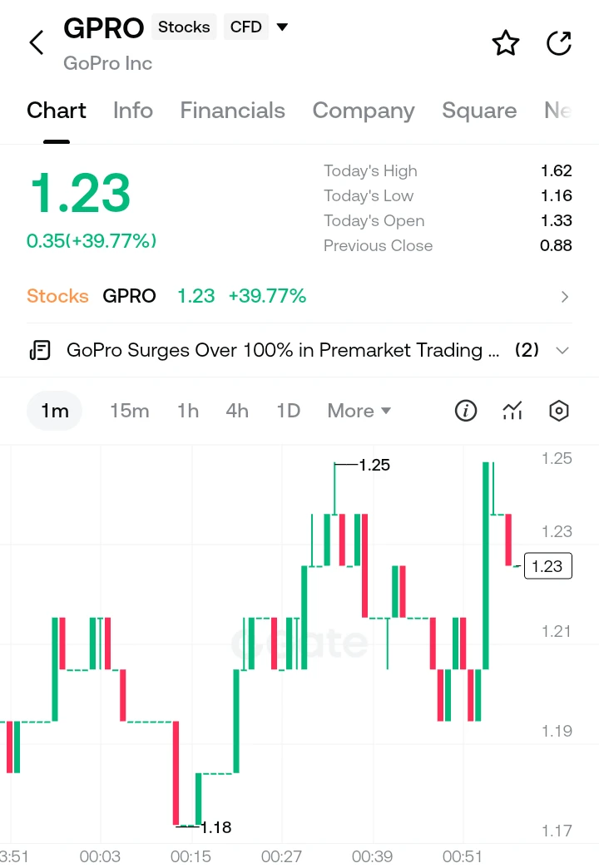Open the chart info (i) icon

tap(465, 411)
